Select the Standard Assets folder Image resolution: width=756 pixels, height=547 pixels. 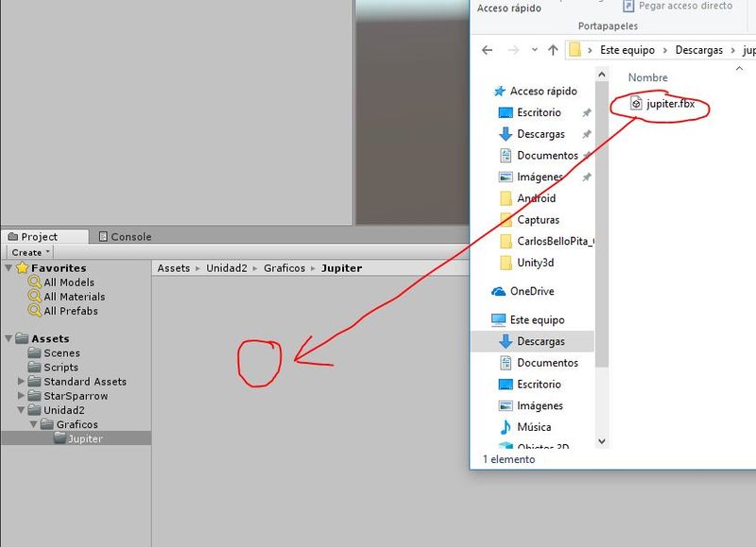click(x=85, y=382)
